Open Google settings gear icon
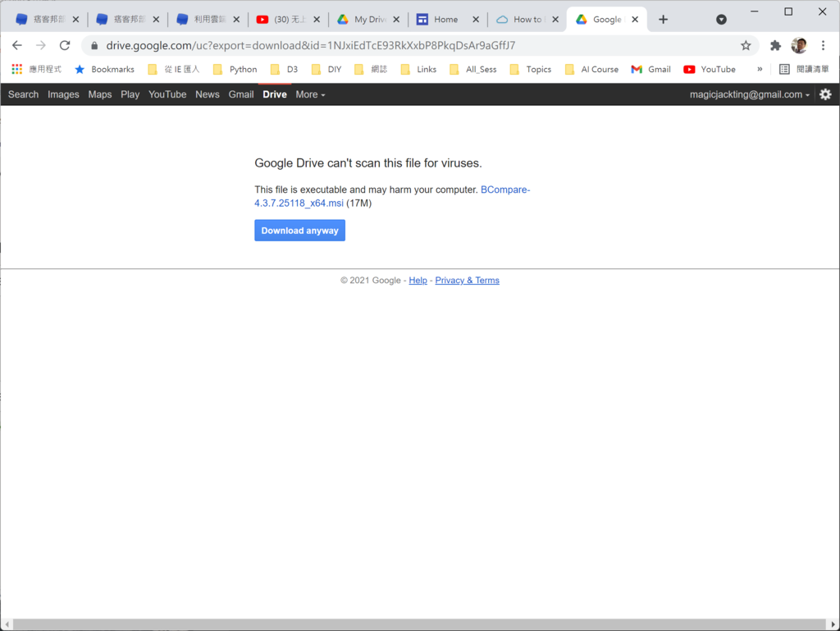Image resolution: width=840 pixels, height=631 pixels. [825, 94]
